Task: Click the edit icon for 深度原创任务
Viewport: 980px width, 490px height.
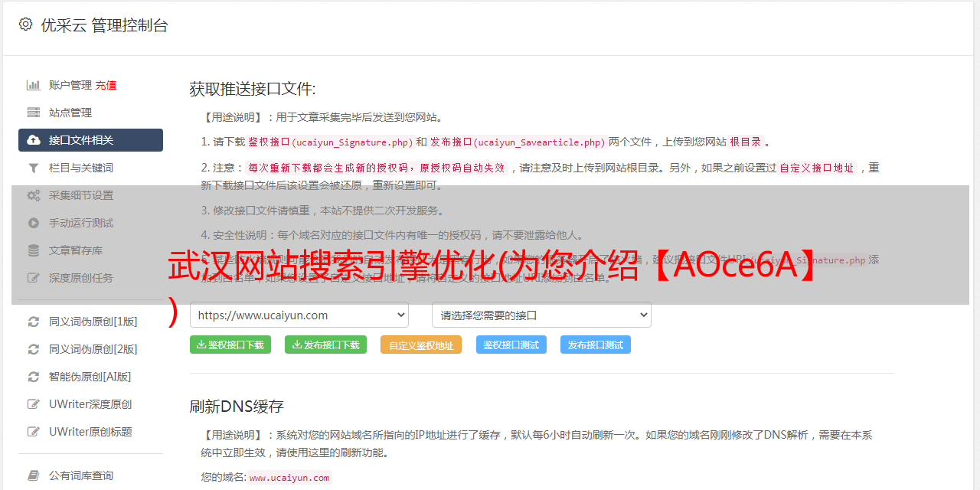Action: [x=34, y=278]
